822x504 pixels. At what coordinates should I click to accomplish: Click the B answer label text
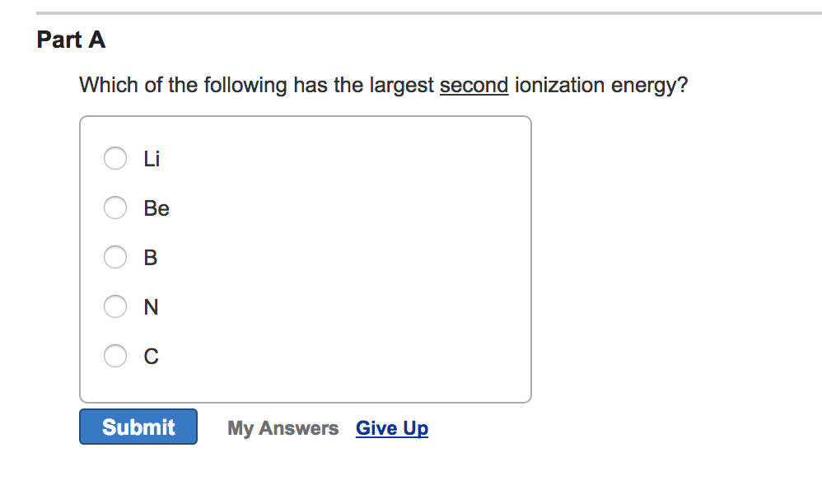[x=150, y=257]
